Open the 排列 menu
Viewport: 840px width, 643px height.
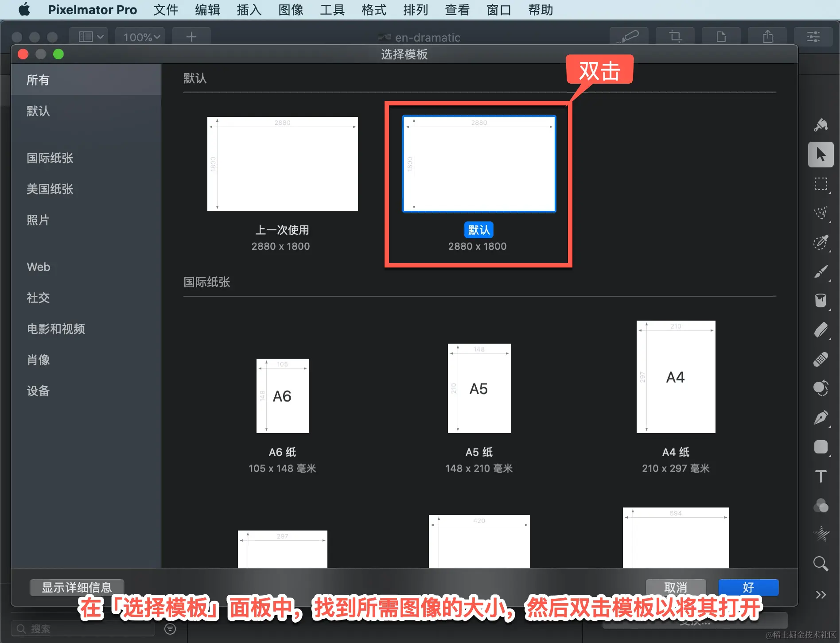416,10
